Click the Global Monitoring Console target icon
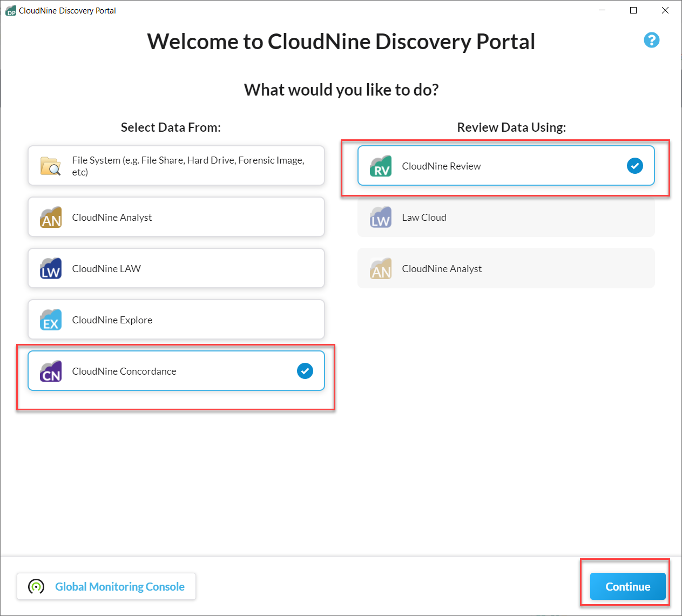 (36, 586)
